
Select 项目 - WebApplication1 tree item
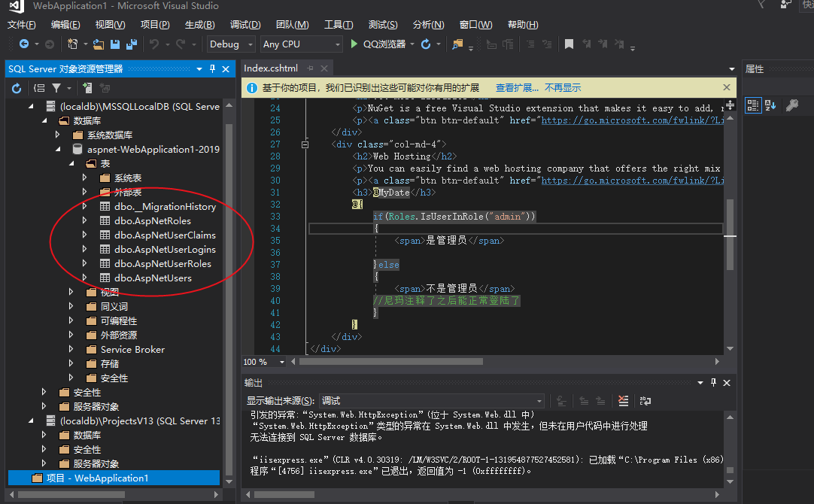coord(114,478)
